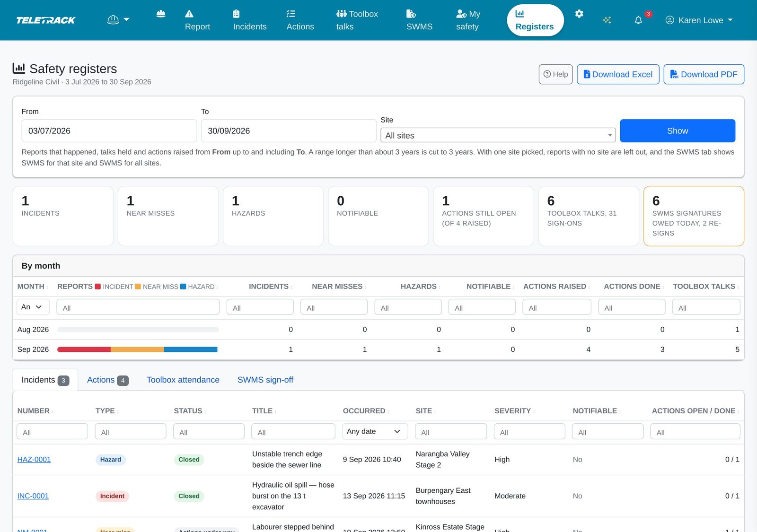The image size is (757, 532).
Task: Sort the by-month table by Month
Action: (33, 287)
